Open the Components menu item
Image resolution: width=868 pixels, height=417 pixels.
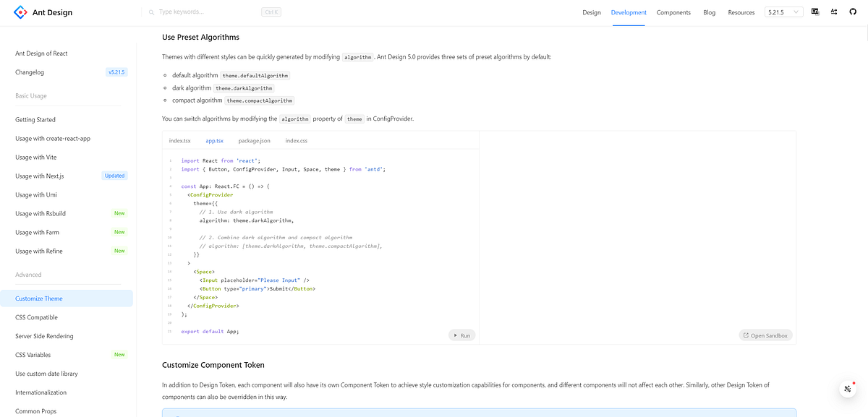pos(673,12)
